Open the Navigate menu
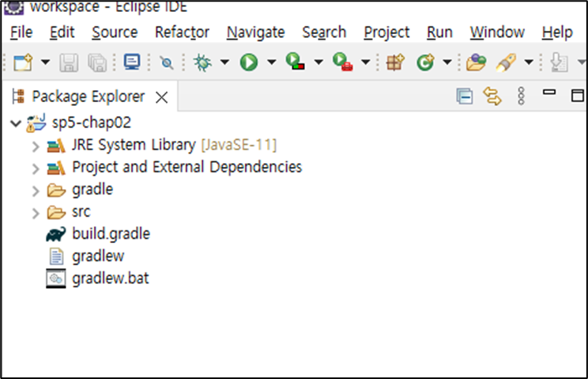Image resolution: width=588 pixels, height=379 pixels. tap(256, 32)
